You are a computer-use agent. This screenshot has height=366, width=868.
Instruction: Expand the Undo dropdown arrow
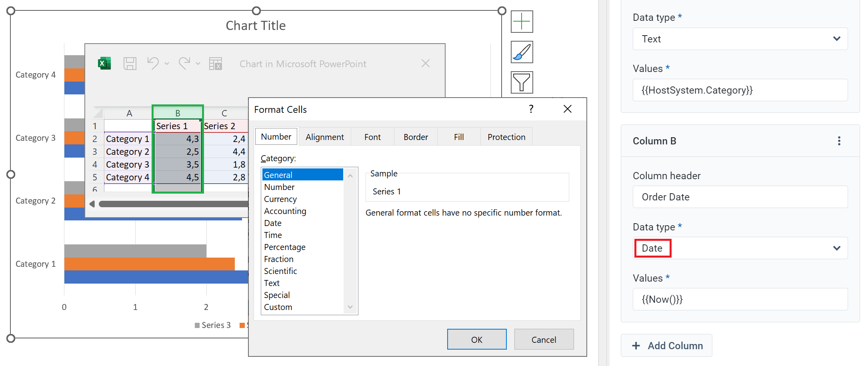[167, 64]
